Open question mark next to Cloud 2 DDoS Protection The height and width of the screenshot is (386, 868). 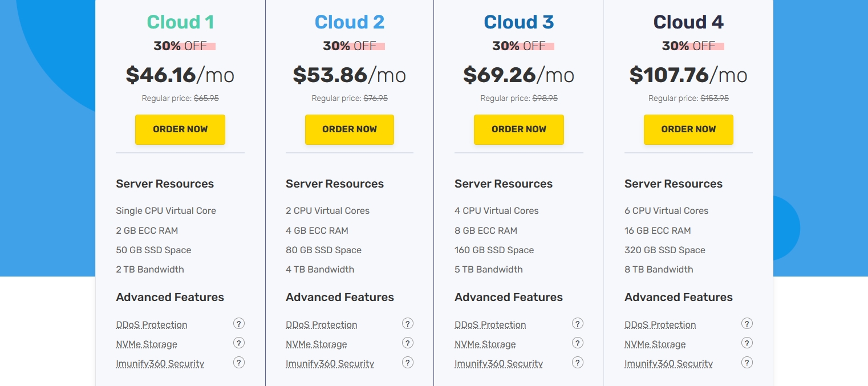pyautogui.click(x=408, y=324)
